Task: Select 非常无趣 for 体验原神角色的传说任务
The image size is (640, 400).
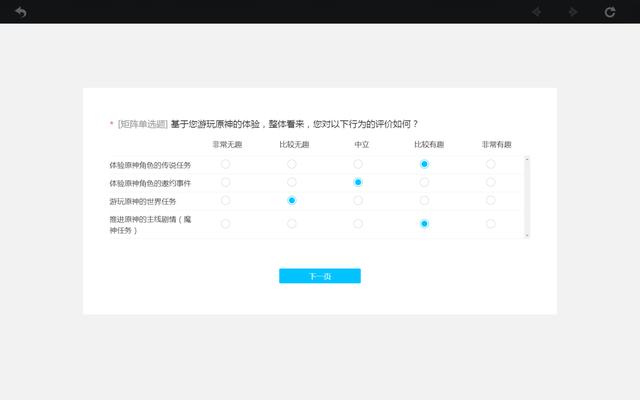Action: point(225,164)
